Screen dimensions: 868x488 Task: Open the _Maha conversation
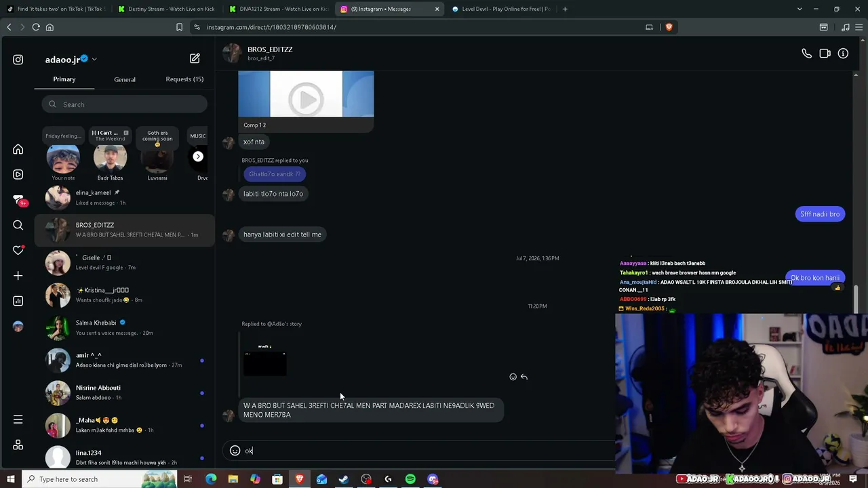pyautogui.click(x=125, y=425)
